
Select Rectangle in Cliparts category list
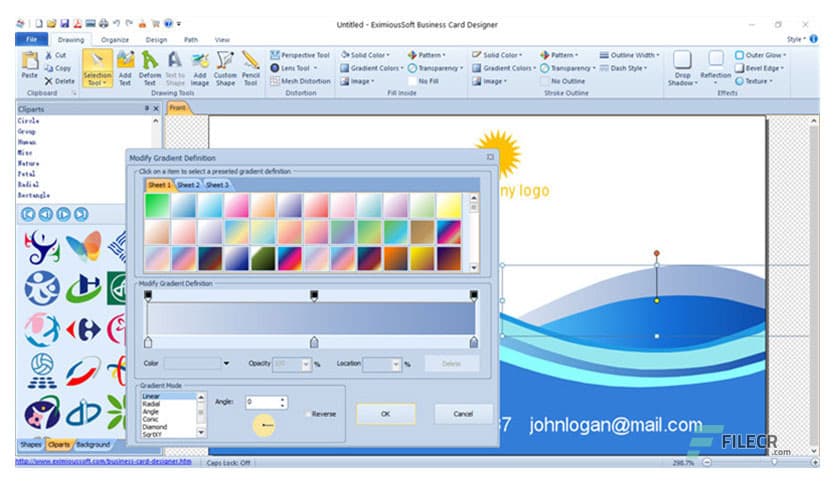click(34, 195)
